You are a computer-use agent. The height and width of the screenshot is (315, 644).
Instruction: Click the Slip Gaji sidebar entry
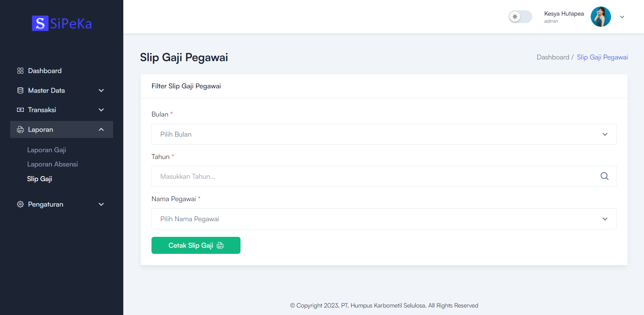point(40,179)
